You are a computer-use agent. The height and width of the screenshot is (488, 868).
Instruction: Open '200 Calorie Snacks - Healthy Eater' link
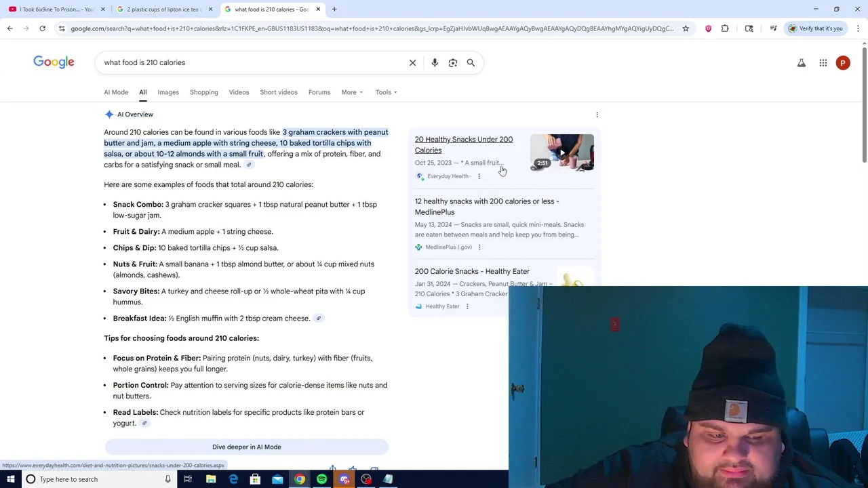[472, 271]
